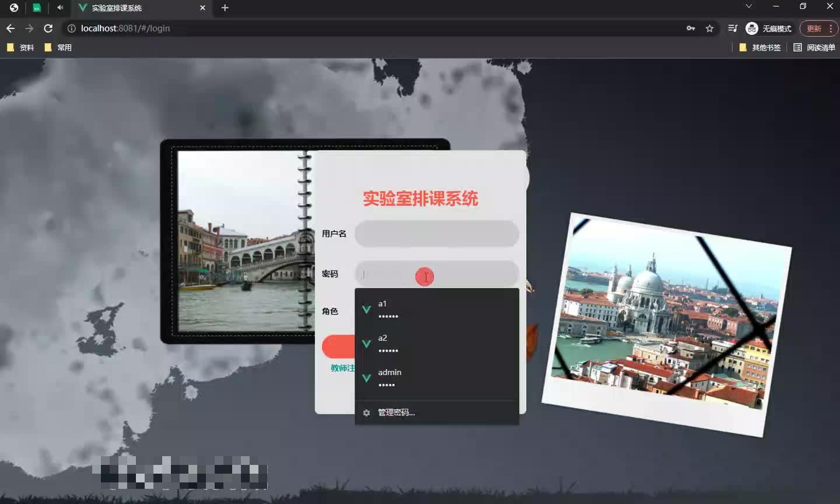Screen dimensions: 840x504
Task: Open the 教师注册 teacher registration link
Action: [341, 368]
